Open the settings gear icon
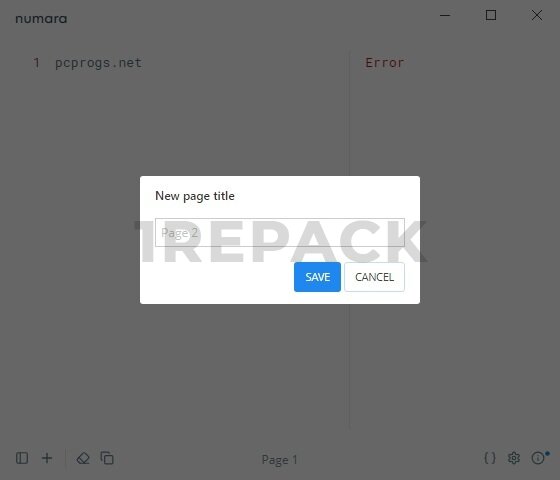560x480 pixels. (514, 458)
